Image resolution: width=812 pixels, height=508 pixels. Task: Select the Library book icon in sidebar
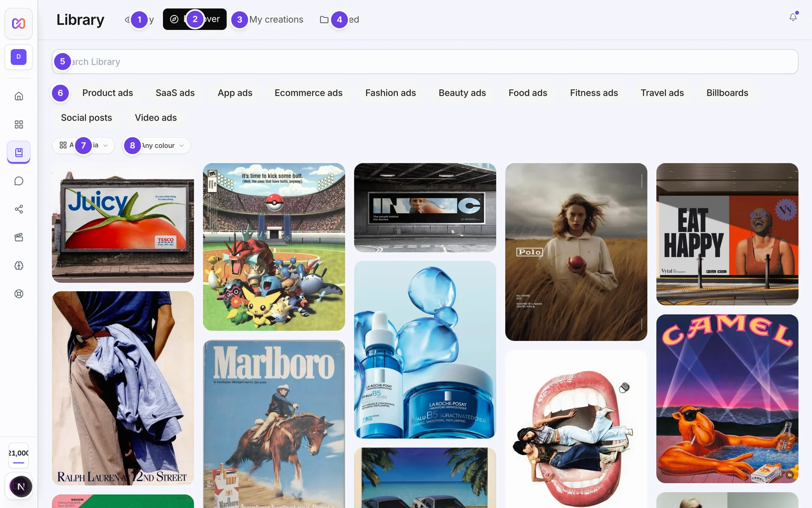pyautogui.click(x=18, y=152)
